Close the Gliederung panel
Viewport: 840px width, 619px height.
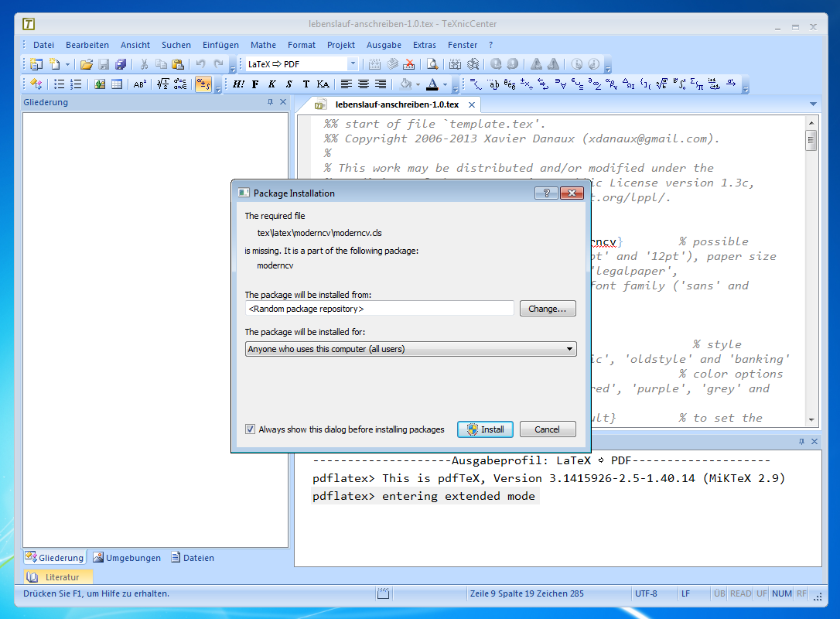tap(283, 102)
